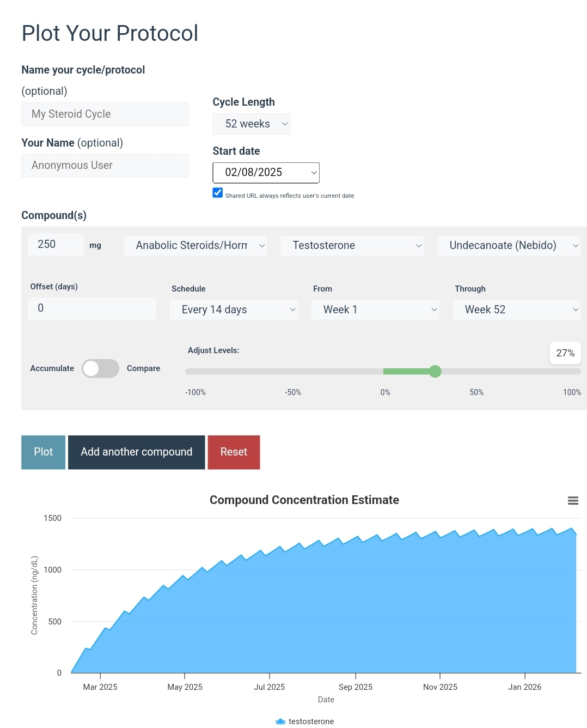Screen dimensions: 587x728
Task: Click the 250 mg dose field
Action: (56, 245)
